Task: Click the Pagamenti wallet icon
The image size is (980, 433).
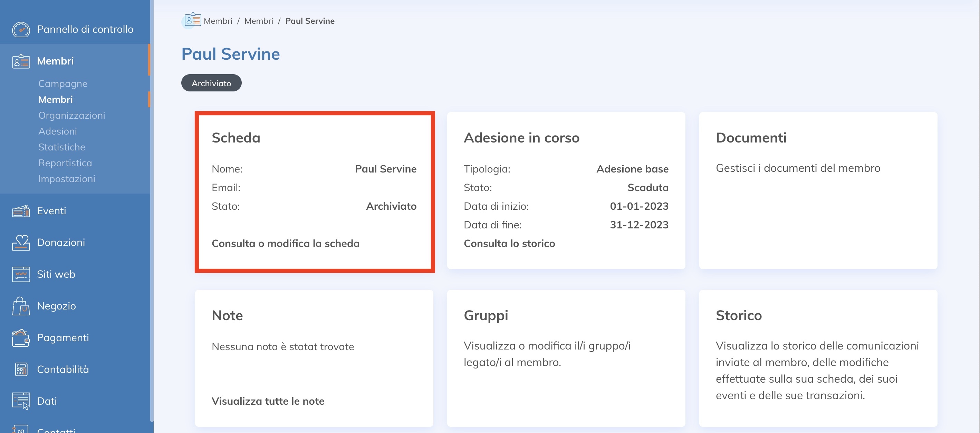Action: point(21,337)
